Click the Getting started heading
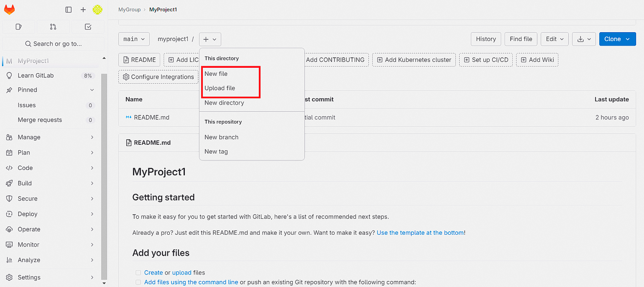This screenshot has width=644, height=287. (164, 197)
